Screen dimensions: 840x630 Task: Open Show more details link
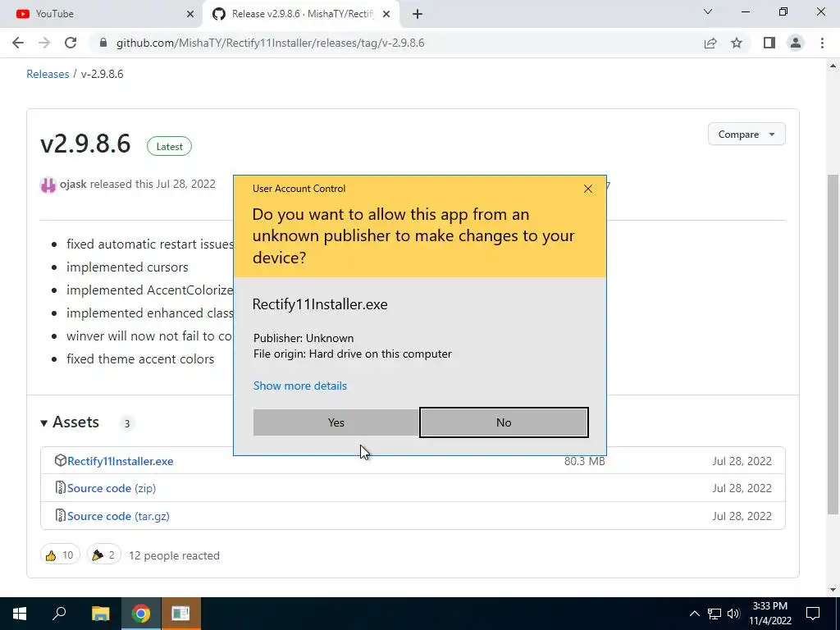click(300, 386)
